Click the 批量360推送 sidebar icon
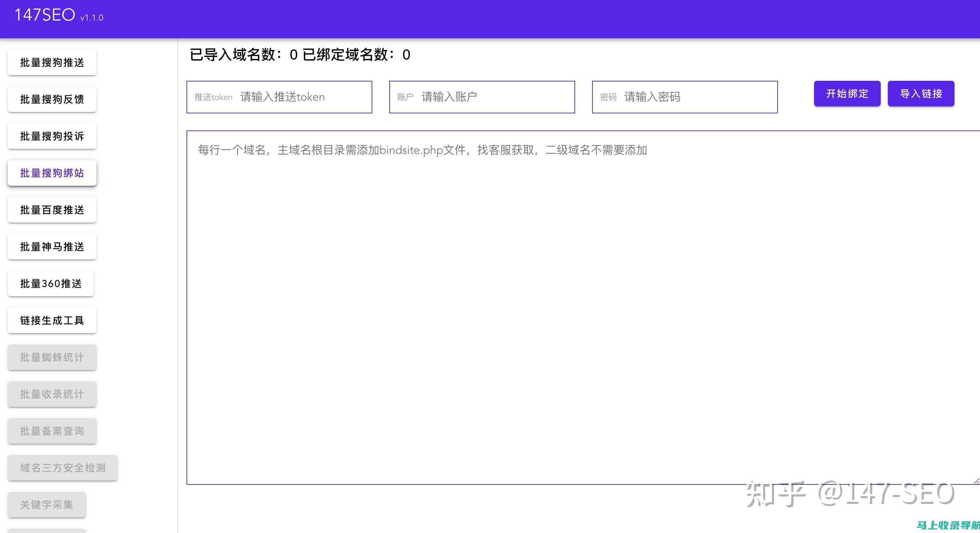This screenshot has height=533, width=980. (x=52, y=284)
